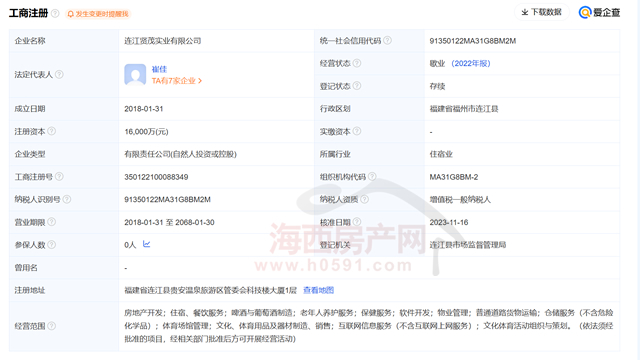
Task: Click the taxpayer ID value beside 纳税人识别号
Action: click(167, 200)
